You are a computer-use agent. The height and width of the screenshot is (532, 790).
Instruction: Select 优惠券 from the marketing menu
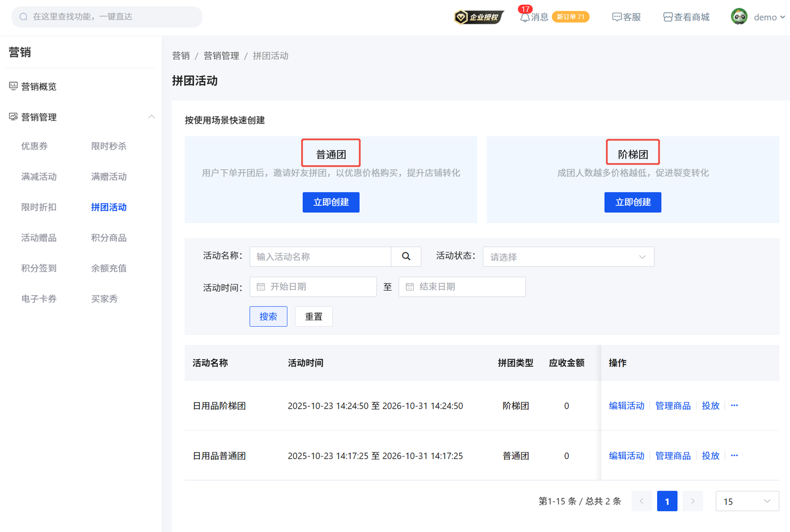click(35, 146)
